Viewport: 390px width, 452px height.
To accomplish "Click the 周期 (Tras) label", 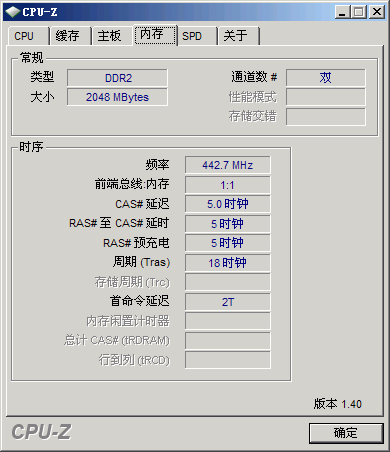I will point(141,262).
